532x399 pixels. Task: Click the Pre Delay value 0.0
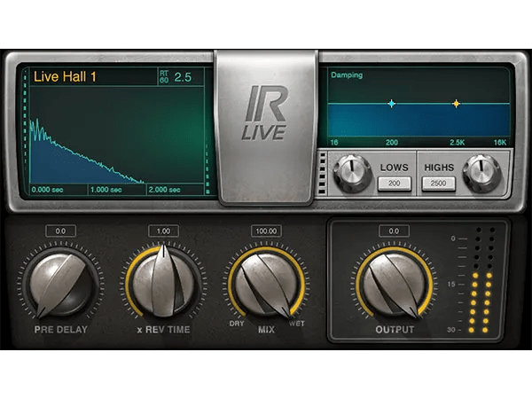pyautogui.click(x=60, y=231)
